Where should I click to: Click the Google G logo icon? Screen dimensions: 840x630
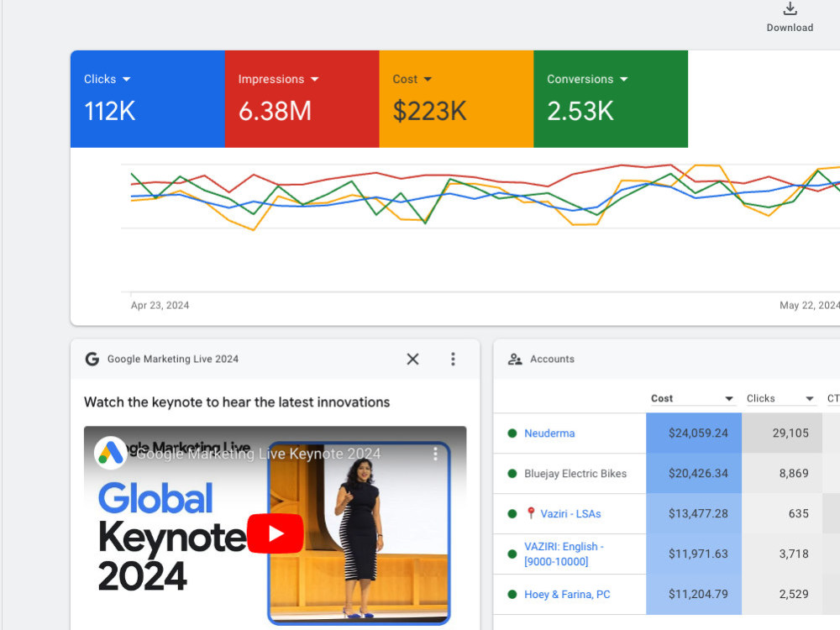coord(92,359)
